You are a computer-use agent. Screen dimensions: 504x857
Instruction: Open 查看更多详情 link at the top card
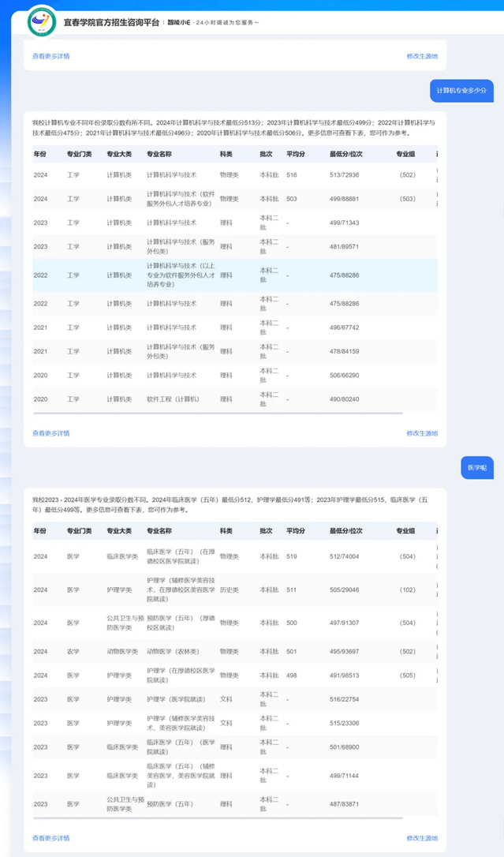tap(50, 56)
